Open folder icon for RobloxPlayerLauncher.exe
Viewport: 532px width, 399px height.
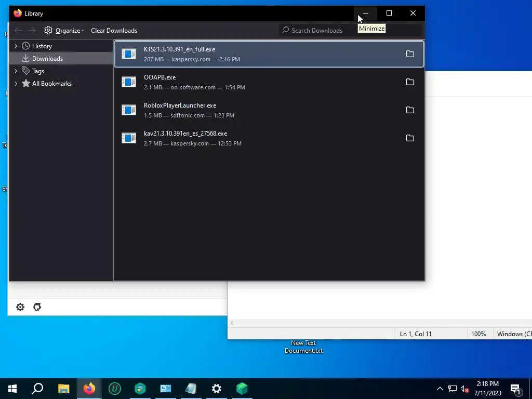pos(410,110)
